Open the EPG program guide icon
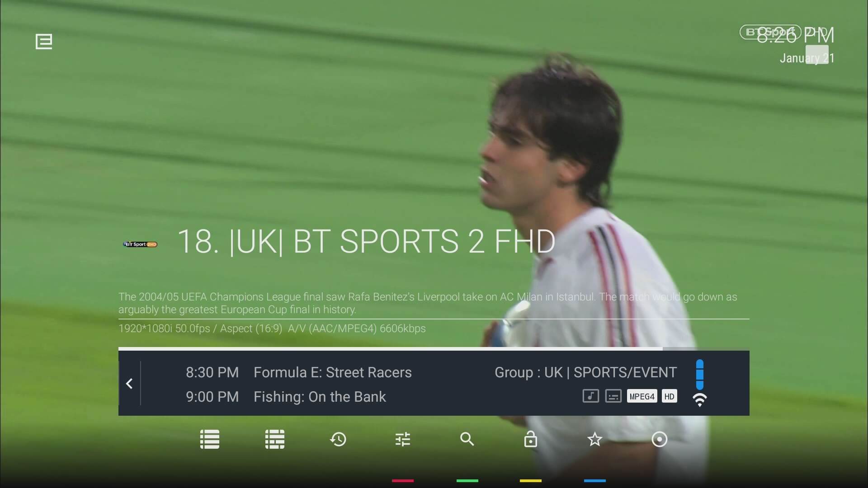This screenshot has width=868, height=488. click(x=274, y=439)
